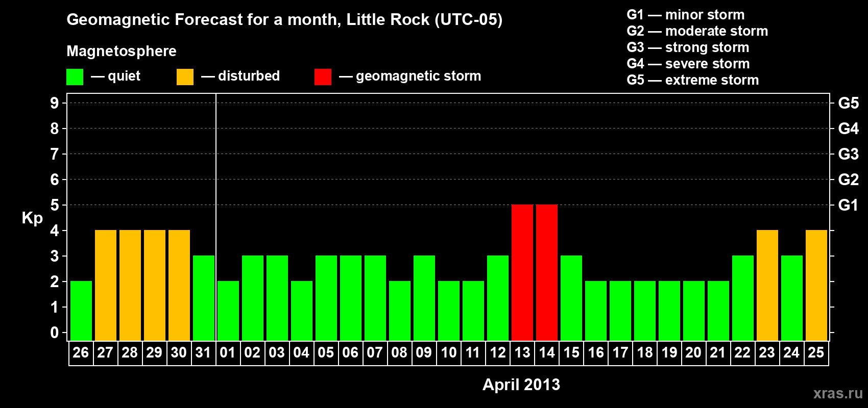868x408 pixels.
Task: Click the 'G4 — severe storm' legend text
Action: point(688,64)
